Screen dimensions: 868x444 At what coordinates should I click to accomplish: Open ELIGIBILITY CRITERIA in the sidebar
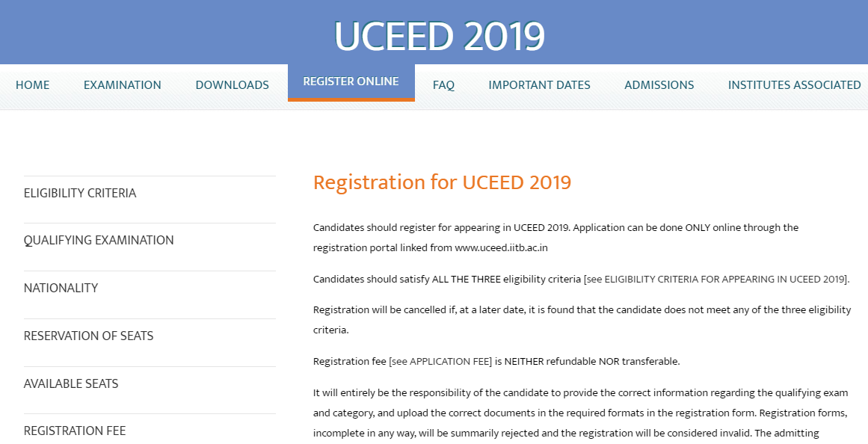tap(80, 192)
